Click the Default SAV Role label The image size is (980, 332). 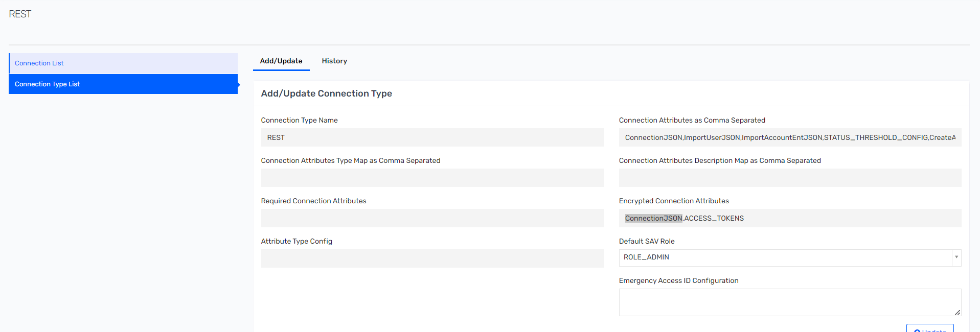(x=647, y=241)
